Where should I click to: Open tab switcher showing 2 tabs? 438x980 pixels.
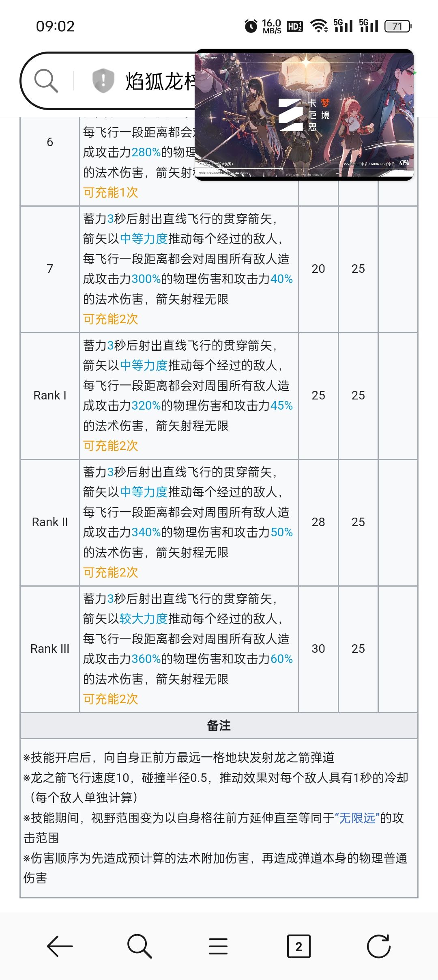[298, 946]
